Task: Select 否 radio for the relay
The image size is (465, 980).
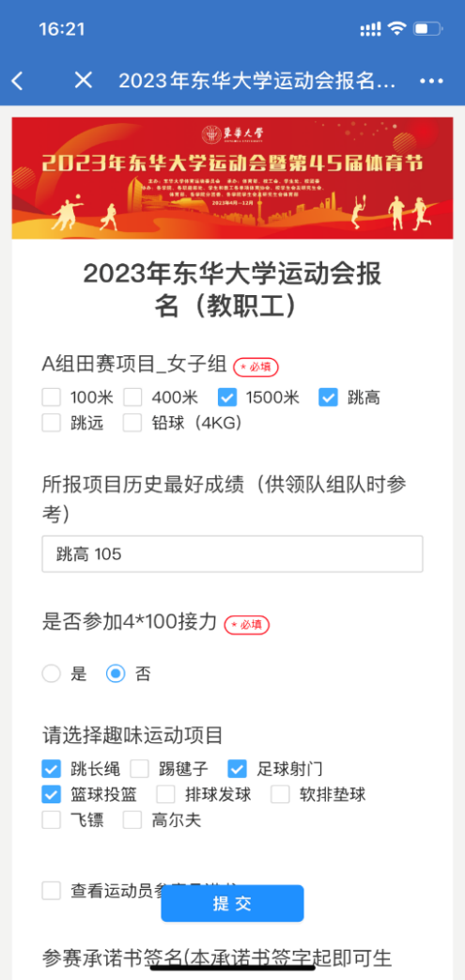Action: pos(116,674)
